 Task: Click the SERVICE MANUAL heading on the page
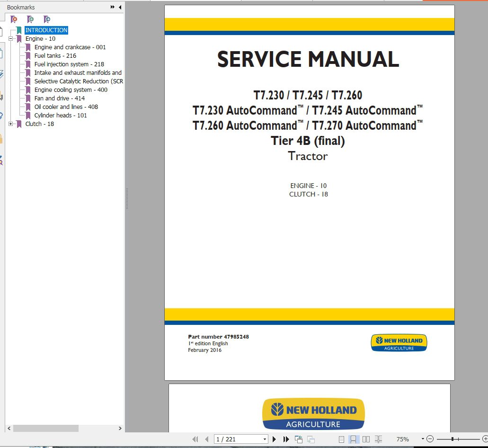click(308, 59)
